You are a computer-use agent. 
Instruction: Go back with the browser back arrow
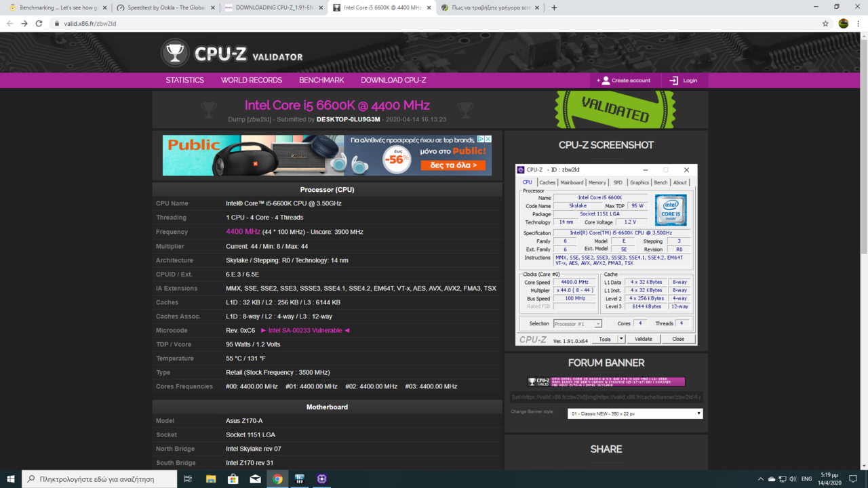coord(9,23)
